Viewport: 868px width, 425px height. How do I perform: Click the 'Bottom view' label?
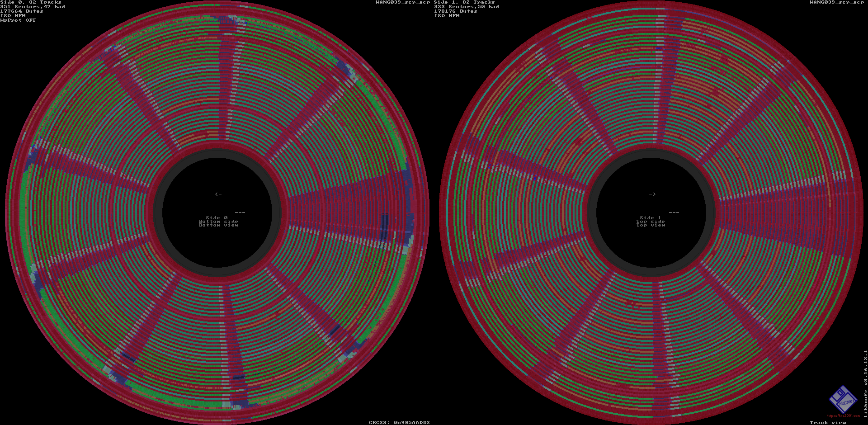[x=218, y=225]
